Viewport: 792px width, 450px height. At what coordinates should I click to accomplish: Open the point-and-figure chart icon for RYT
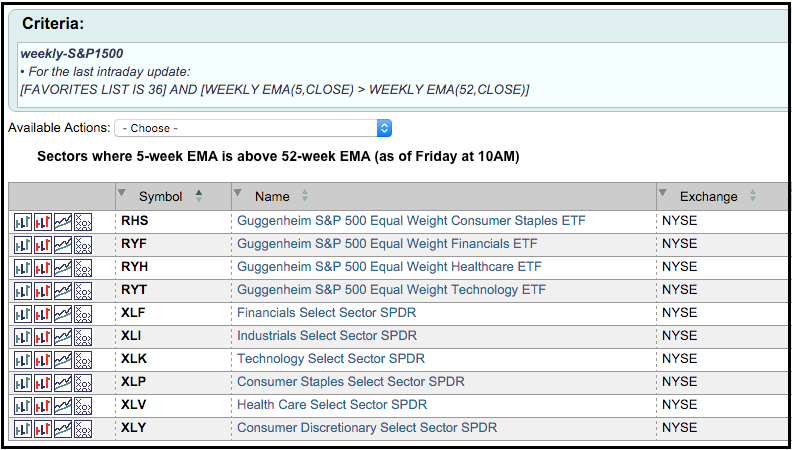pos(83,290)
